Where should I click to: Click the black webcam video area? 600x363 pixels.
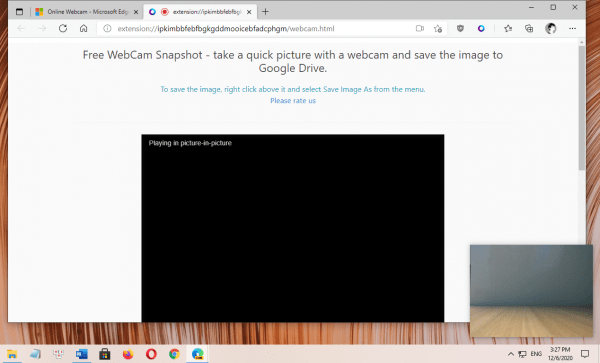pos(293,228)
